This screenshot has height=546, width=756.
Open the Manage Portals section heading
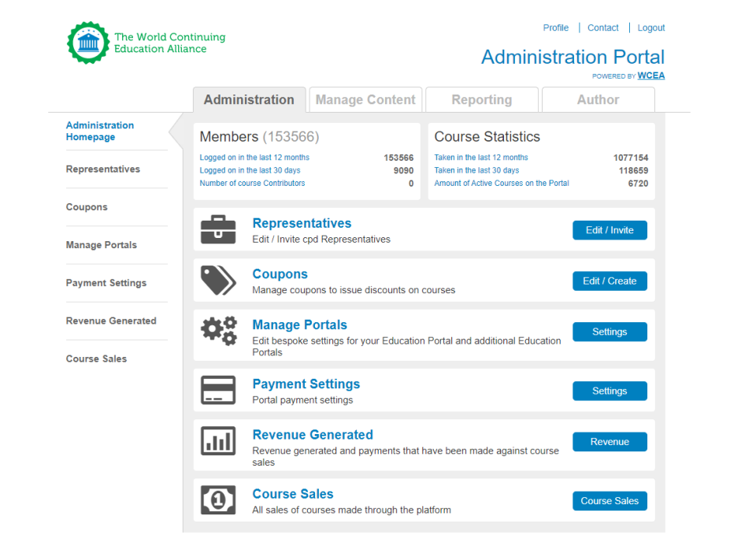[x=300, y=325]
